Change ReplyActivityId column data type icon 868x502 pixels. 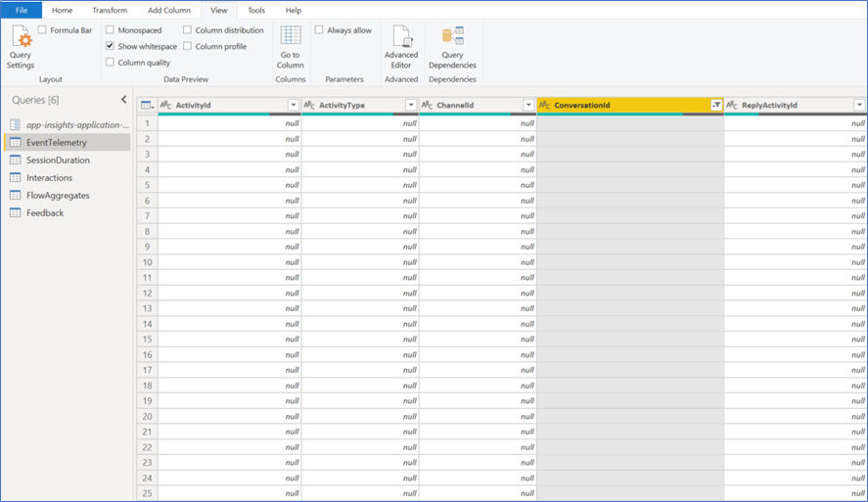pyautogui.click(x=732, y=105)
